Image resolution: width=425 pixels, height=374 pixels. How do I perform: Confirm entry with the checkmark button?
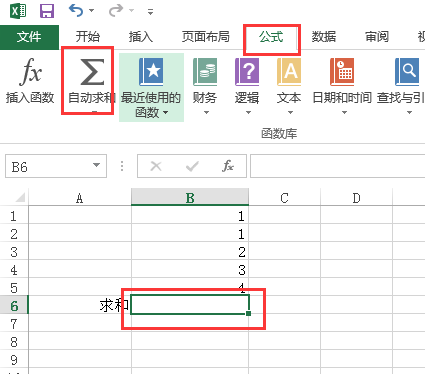click(192, 166)
